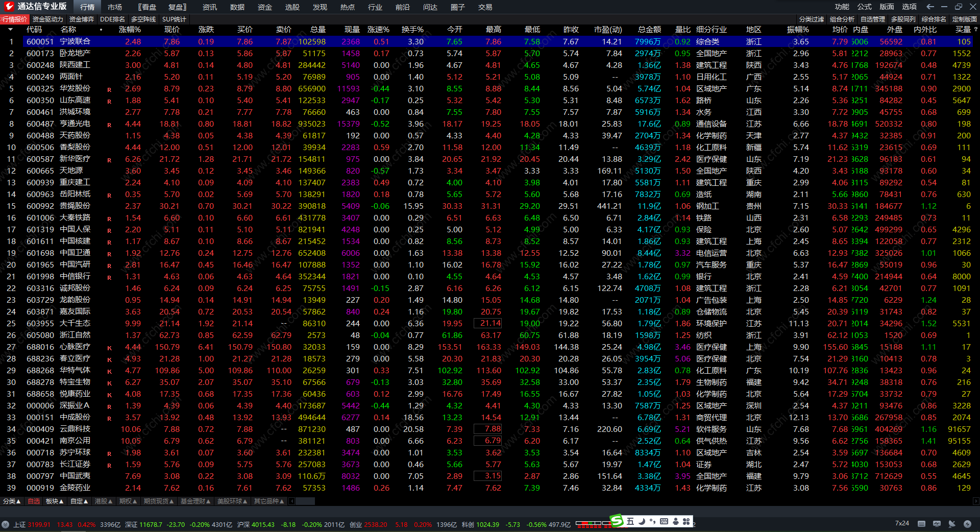Click the question mark help icon beside 买量
Screen dimensions: 980x532
pos(975,30)
